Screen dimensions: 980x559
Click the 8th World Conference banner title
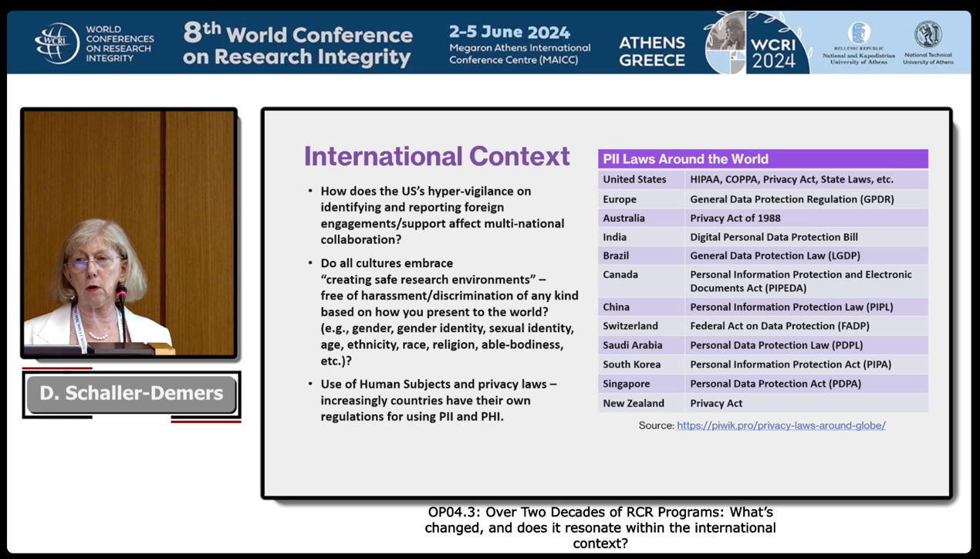[298, 45]
